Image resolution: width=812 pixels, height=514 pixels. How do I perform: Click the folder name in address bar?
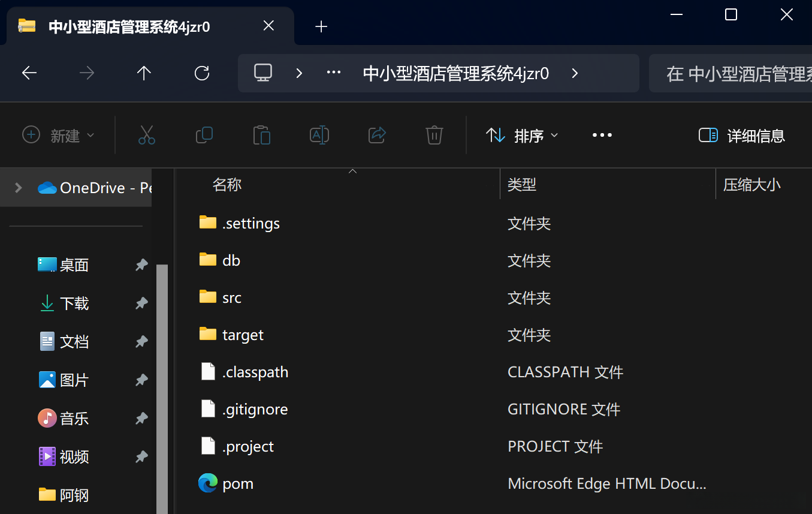pyautogui.click(x=456, y=74)
